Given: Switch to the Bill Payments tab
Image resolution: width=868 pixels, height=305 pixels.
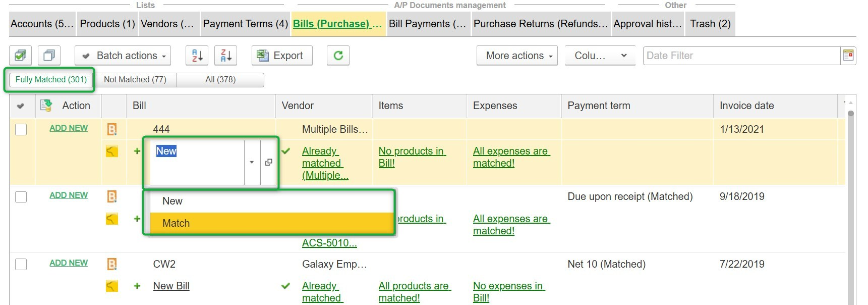Looking at the screenshot, I should (427, 24).
